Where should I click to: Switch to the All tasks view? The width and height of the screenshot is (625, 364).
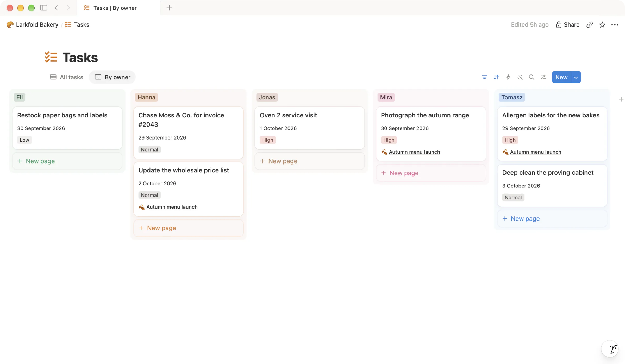coord(66,77)
